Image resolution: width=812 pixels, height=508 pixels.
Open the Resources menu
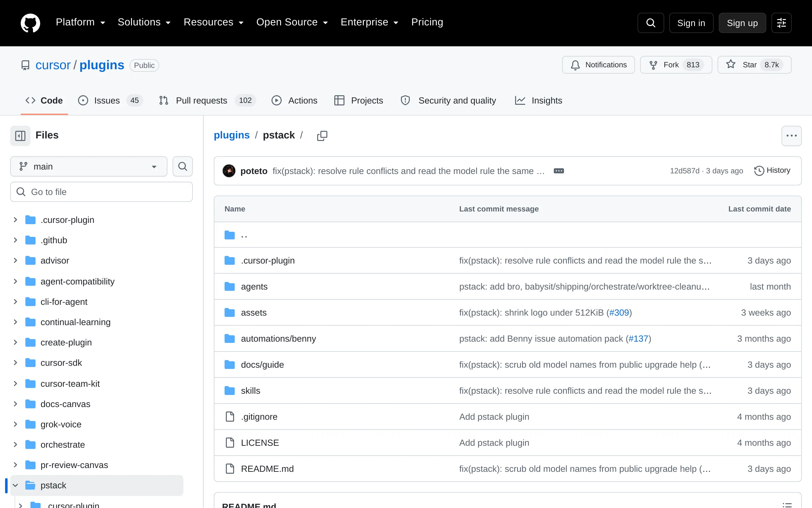[x=213, y=22]
